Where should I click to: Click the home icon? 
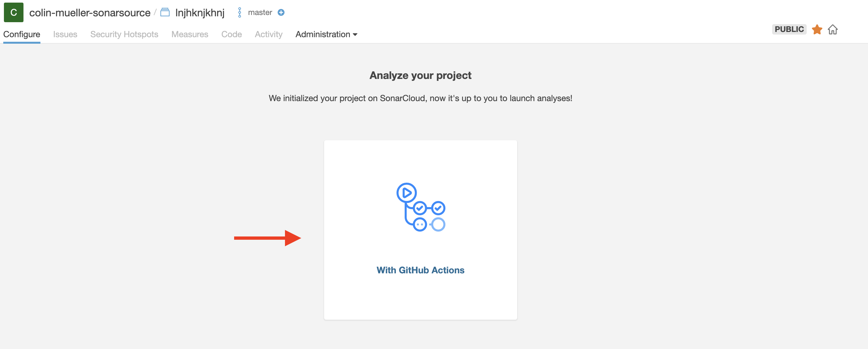tap(832, 29)
